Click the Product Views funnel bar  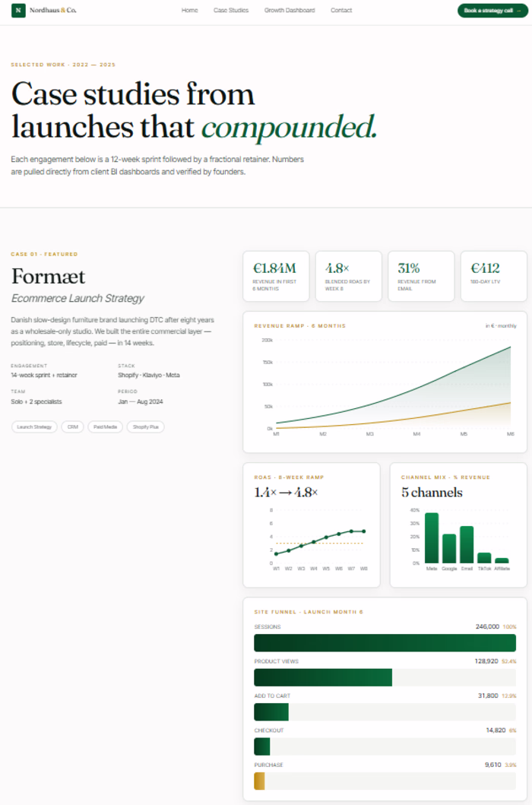point(323,678)
